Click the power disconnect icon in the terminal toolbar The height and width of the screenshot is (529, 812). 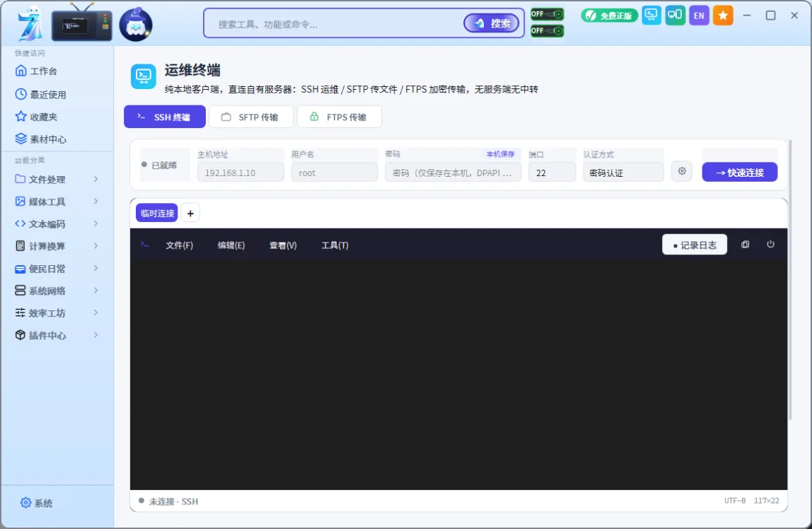770,244
